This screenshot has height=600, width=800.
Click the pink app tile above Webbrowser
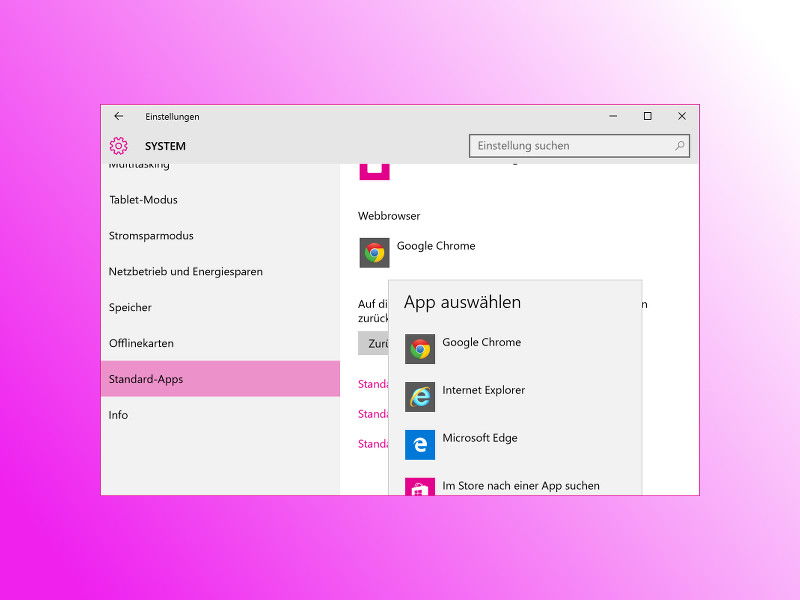(x=374, y=172)
